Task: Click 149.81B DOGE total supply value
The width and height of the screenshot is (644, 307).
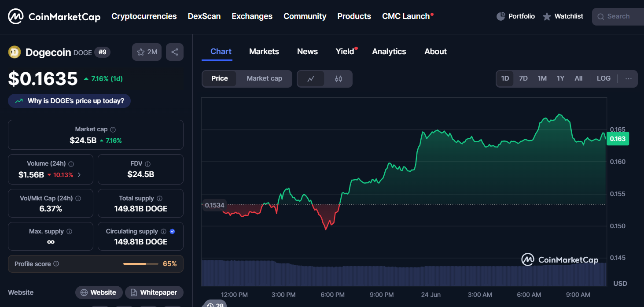Action: (x=141, y=208)
